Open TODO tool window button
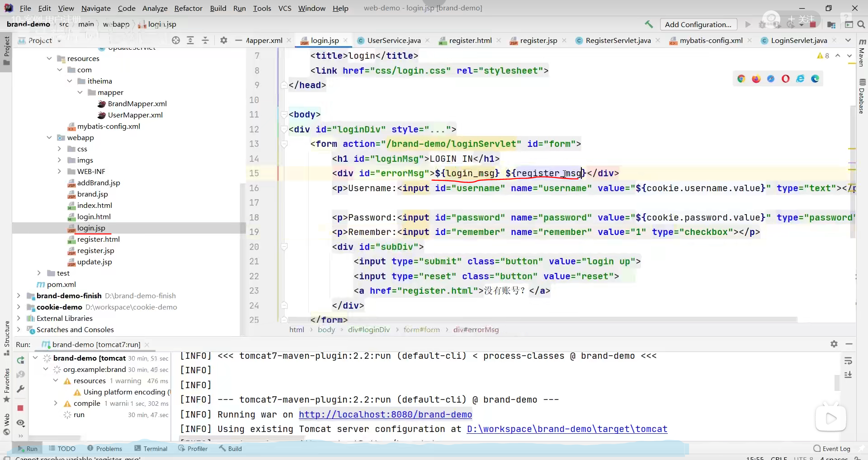The height and width of the screenshot is (460, 868). [x=62, y=449]
